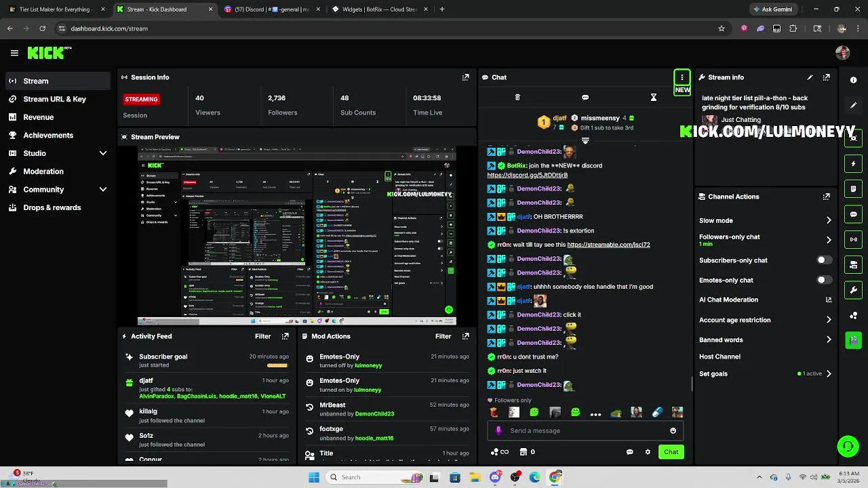868x488 pixels.
Task: Open Stream URL & Key page
Action: (x=58, y=99)
